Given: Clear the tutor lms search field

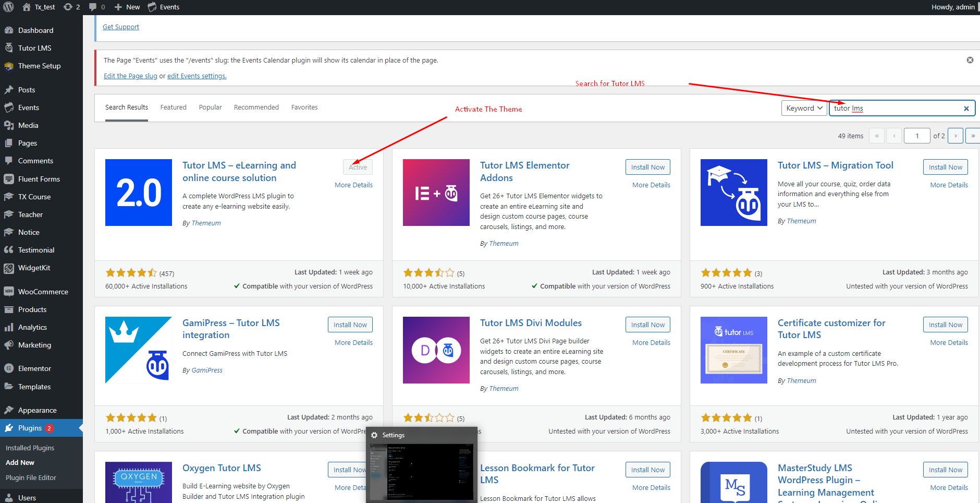Looking at the screenshot, I should (966, 109).
